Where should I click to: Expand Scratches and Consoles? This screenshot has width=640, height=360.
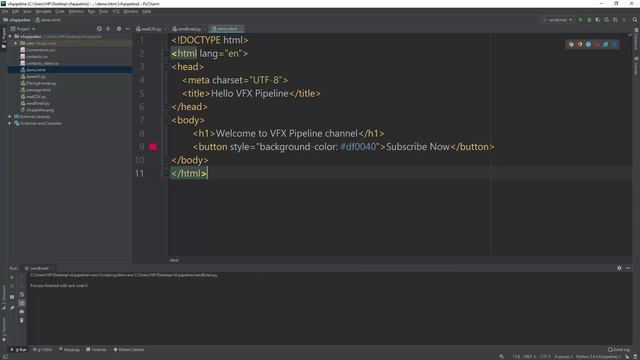click(10, 123)
